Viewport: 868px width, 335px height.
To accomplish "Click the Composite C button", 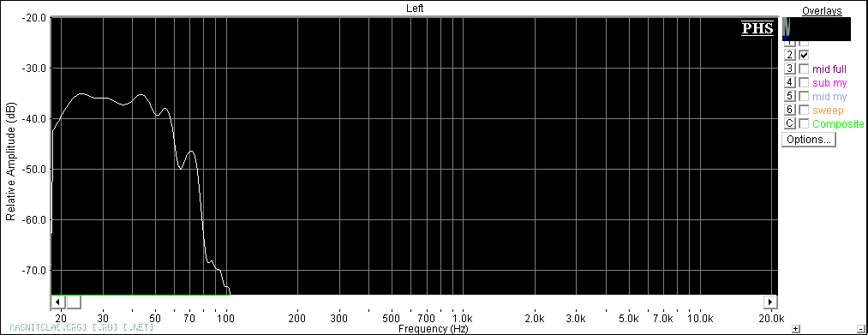I will 790,123.
